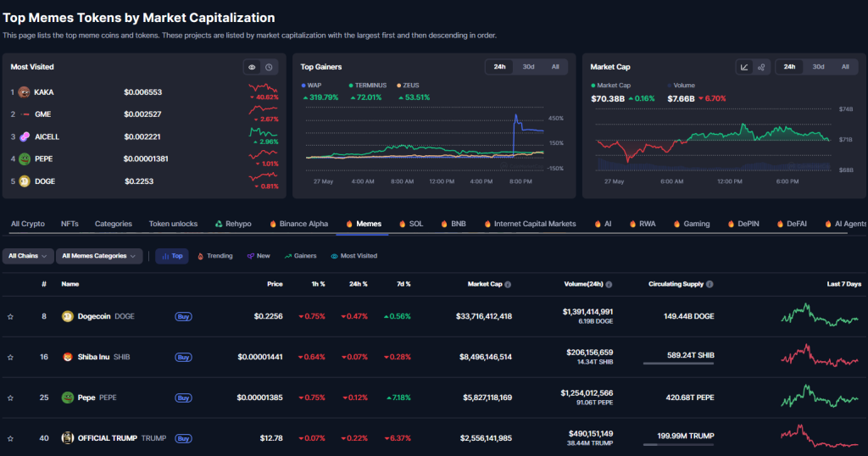Image resolution: width=868 pixels, height=456 pixels.
Task: Open the OFFICIAL TRUMP coin page link
Action: pyautogui.click(x=114, y=438)
